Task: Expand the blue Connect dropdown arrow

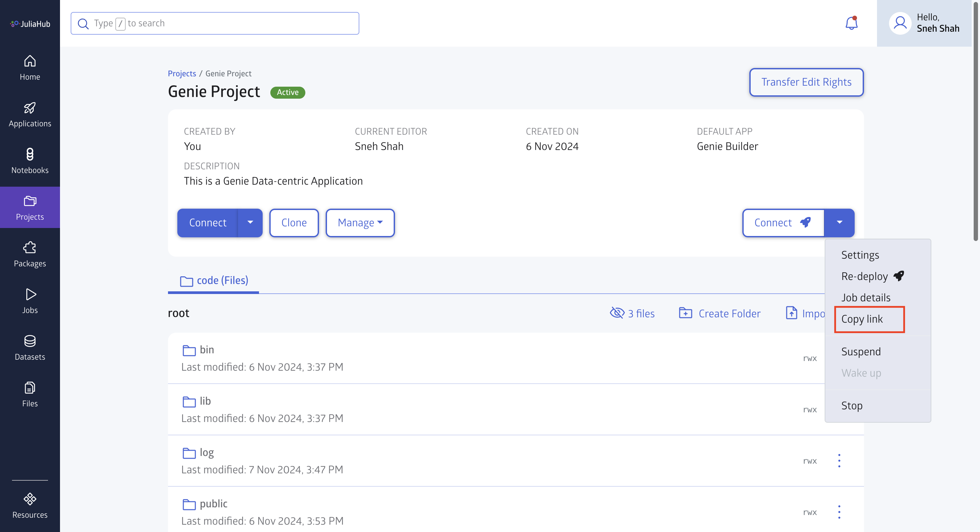Action: pyautogui.click(x=250, y=223)
